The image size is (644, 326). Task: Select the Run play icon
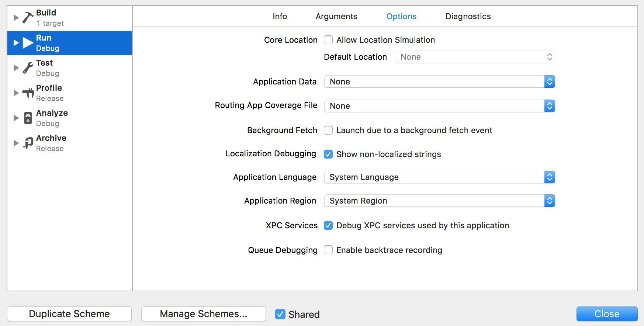click(28, 43)
